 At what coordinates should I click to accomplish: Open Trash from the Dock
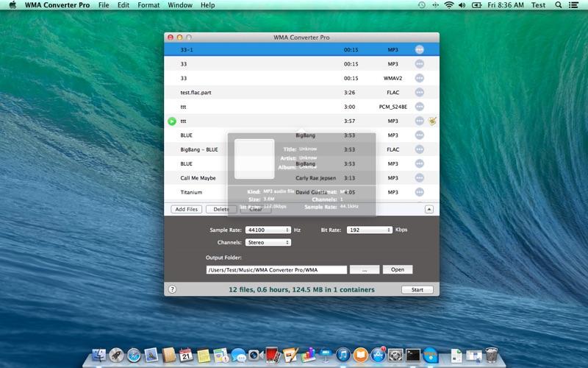coord(491,355)
